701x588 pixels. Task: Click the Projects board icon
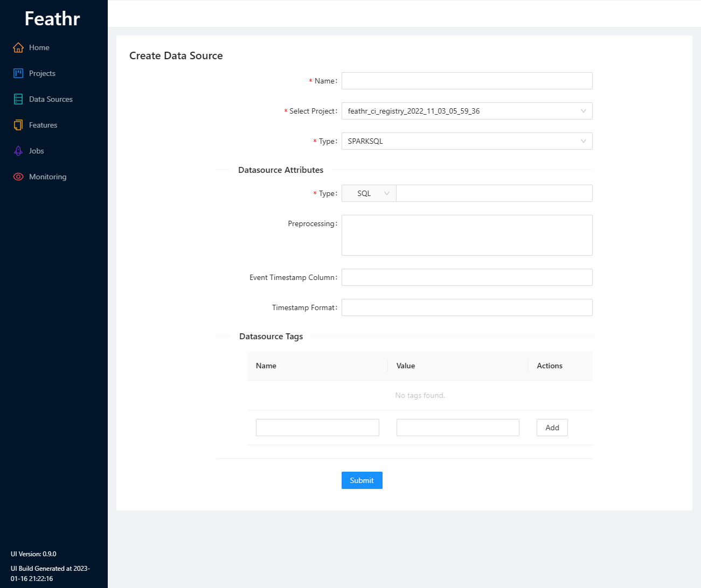[18, 73]
